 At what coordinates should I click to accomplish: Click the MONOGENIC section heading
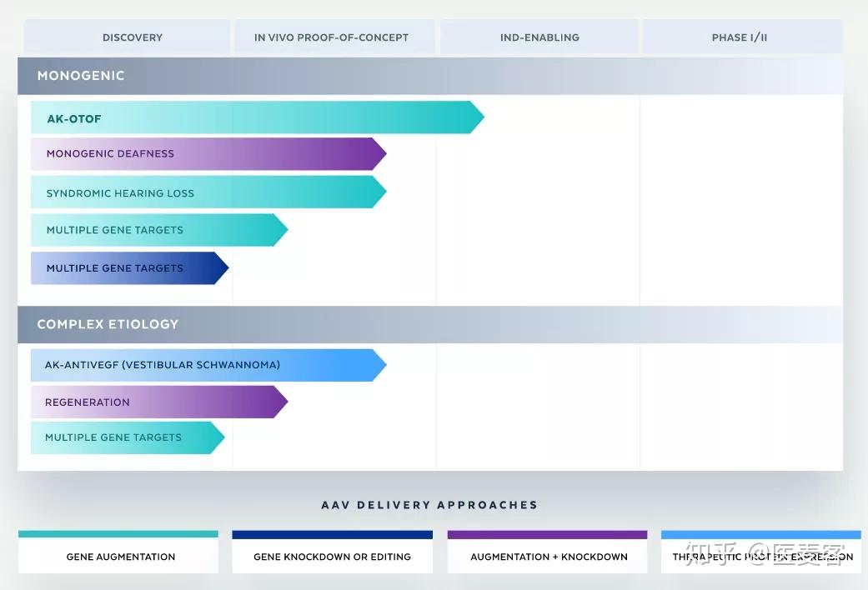[x=430, y=76]
